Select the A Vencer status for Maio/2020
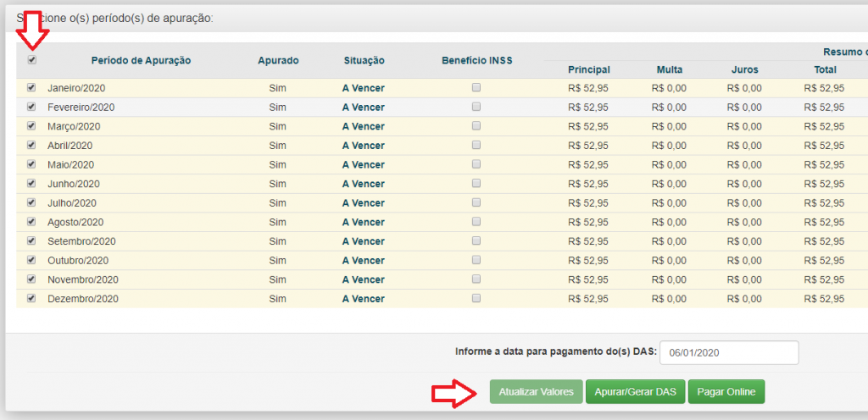The height and width of the screenshot is (420, 868). (363, 164)
